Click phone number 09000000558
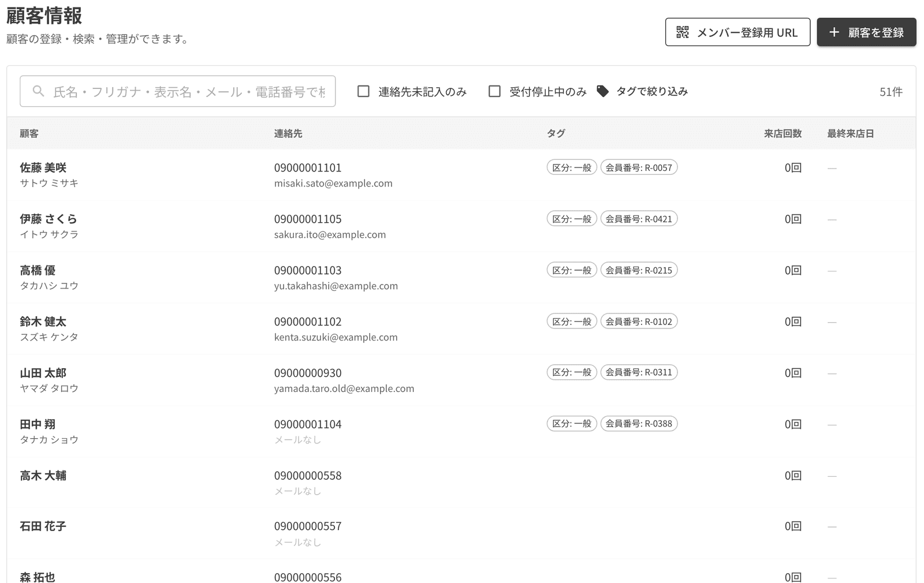 point(308,476)
